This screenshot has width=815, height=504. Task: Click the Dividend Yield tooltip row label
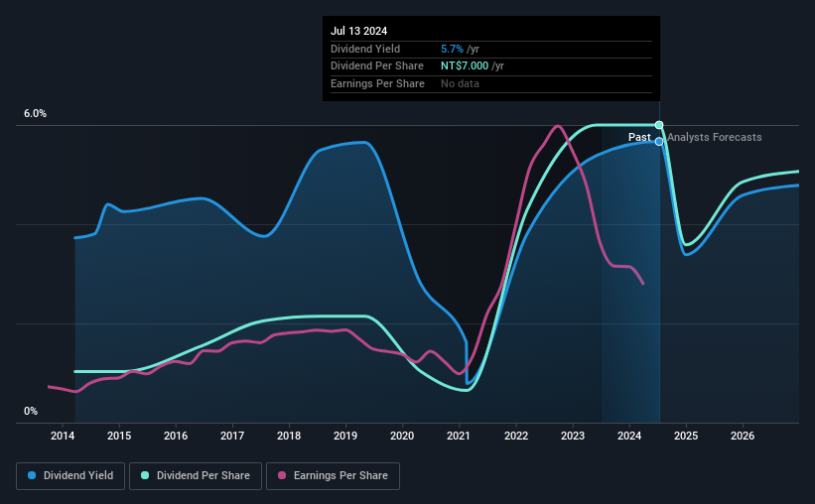(365, 49)
